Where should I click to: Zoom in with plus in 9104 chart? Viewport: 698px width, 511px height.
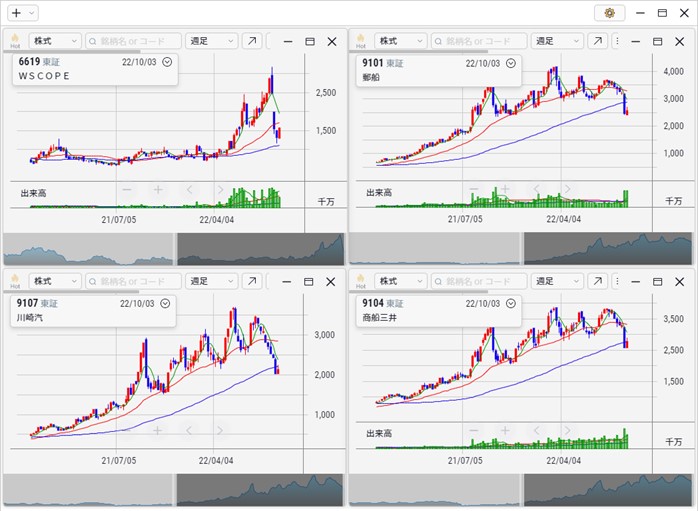pos(505,430)
